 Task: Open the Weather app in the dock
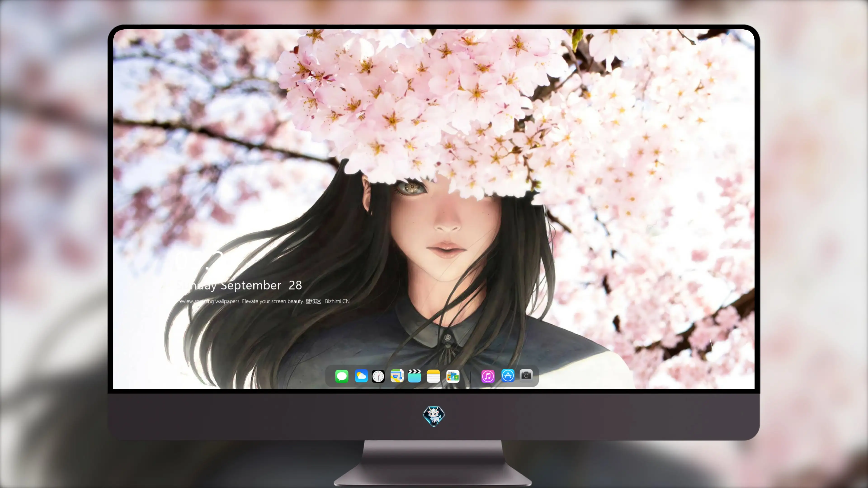(361, 376)
